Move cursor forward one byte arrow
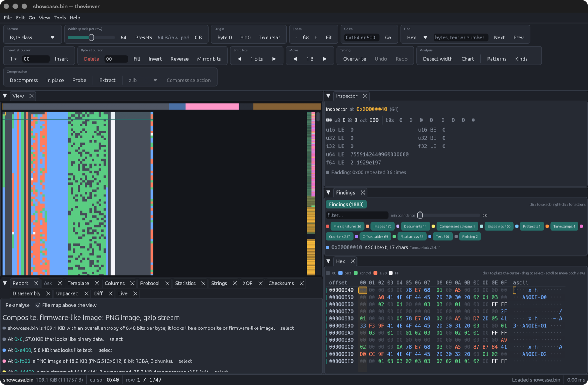588x385 pixels. (325, 59)
